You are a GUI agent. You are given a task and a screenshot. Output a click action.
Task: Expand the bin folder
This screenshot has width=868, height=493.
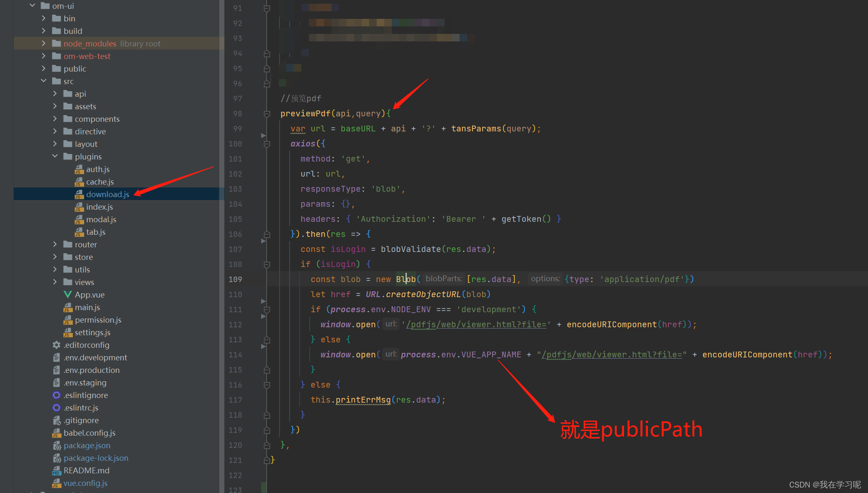tap(44, 18)
